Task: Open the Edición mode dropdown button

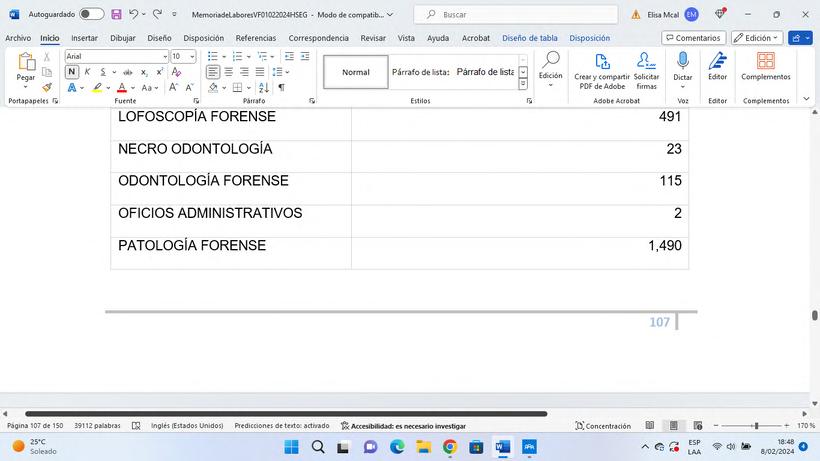Action: point(756,38)
